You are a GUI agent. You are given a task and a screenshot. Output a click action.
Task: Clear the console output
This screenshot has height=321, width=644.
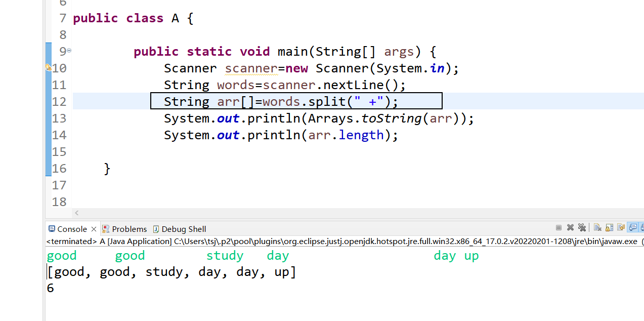coord(597,228)
